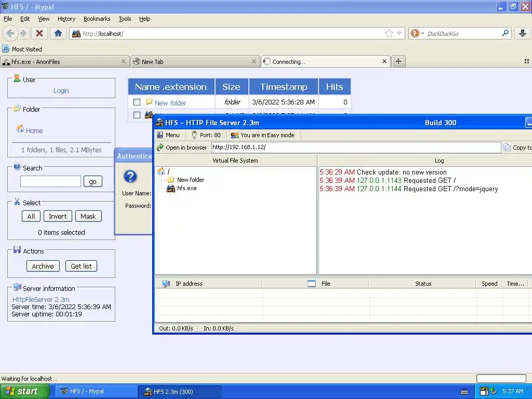Bookmark this page with the star icon
This screenshot has width=532, height=399.
point(389,33)
